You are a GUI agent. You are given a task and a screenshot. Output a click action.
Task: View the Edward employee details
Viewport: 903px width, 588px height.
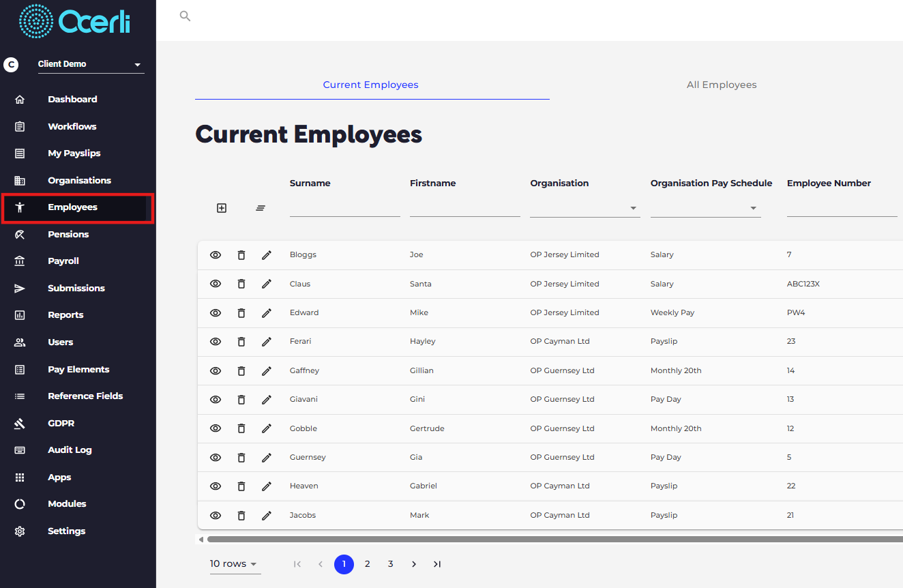click(216, 312)
